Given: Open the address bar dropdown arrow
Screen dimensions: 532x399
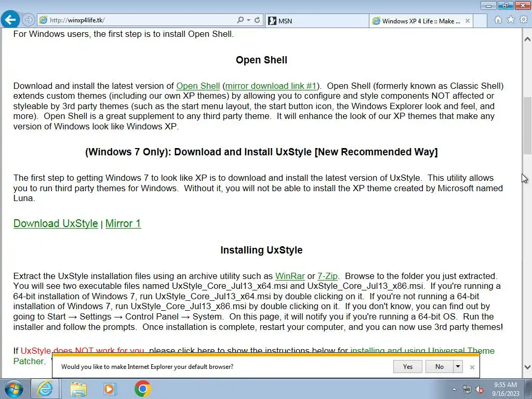Looking at the screenshot, I should (x=249, y=20).
